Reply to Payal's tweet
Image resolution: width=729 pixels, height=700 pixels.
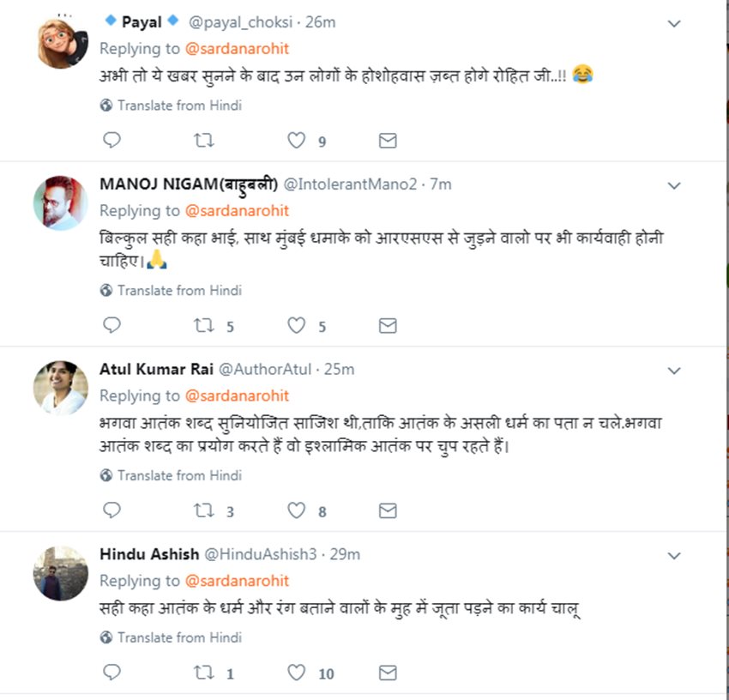coord(111,141)
